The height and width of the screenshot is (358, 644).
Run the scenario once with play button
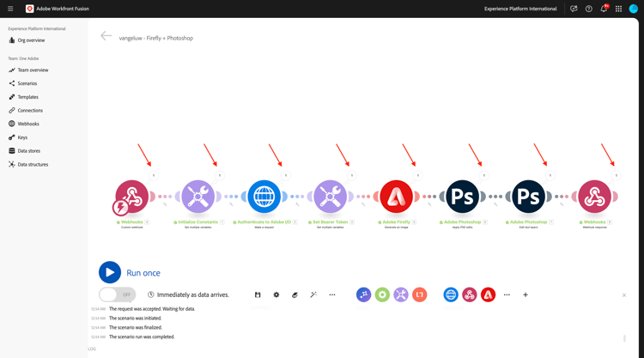[x=110, y=272]
